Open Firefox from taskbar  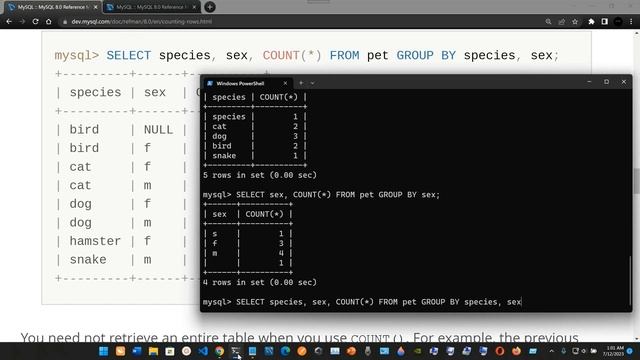[516, 351]
